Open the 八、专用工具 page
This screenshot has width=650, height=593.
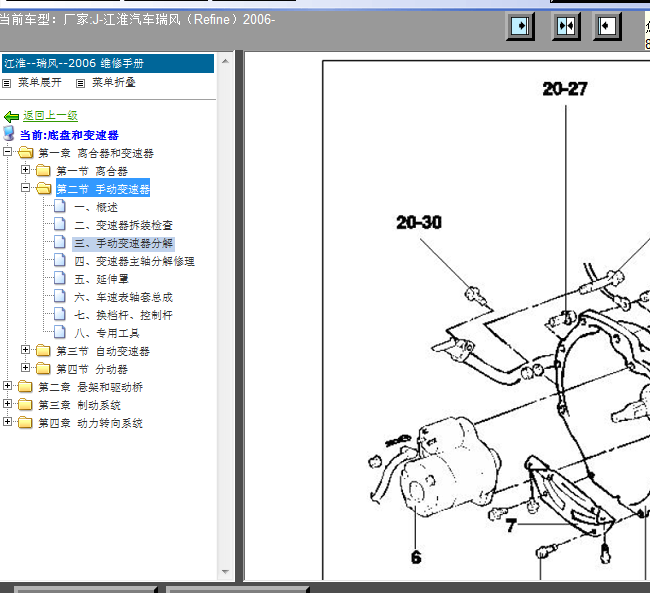tap(107, 333)
